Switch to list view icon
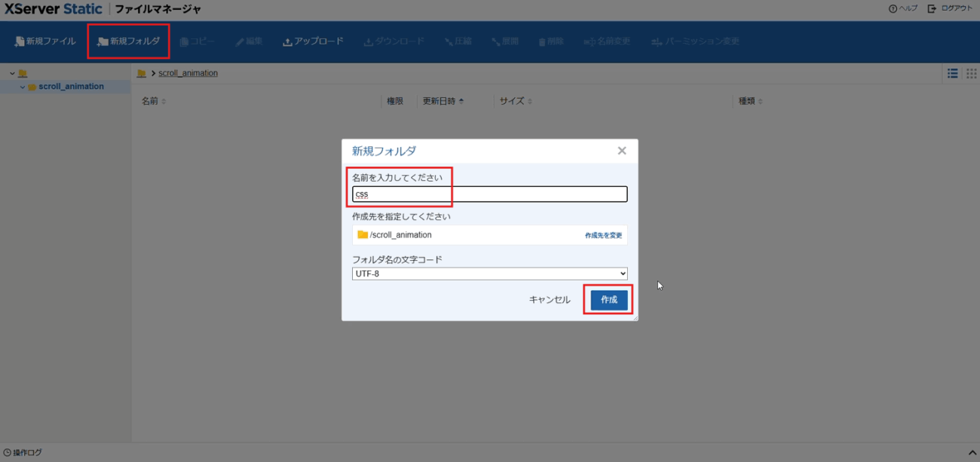This screenshot has width=980, height=462. point(953,73)
